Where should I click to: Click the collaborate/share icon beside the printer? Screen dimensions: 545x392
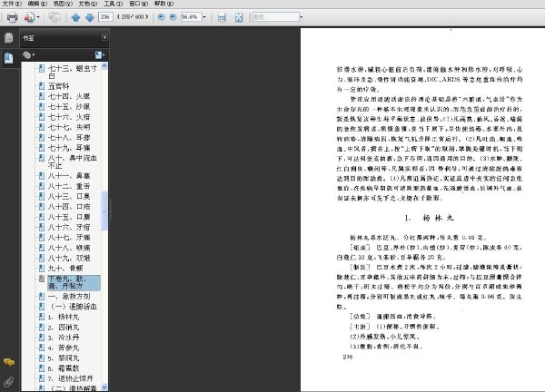coord(30,17)
